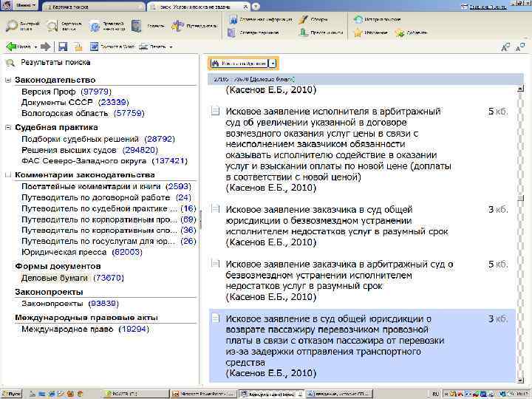This screenshot has height=399, width=532.
Task: Open new tab with the round tab-bar button
Action: 256,7
